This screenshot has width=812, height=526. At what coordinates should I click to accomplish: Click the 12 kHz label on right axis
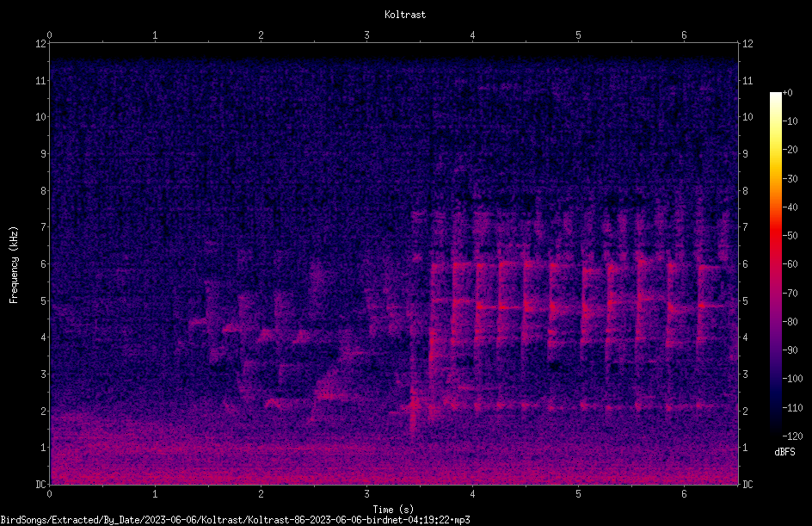tap(747, 44)
